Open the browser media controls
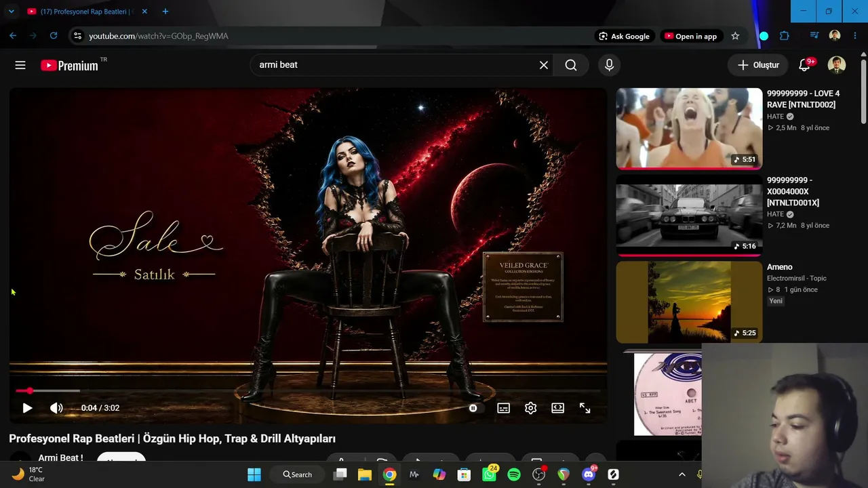This screenshot has height=488, width=868. [x=814, y=36]
